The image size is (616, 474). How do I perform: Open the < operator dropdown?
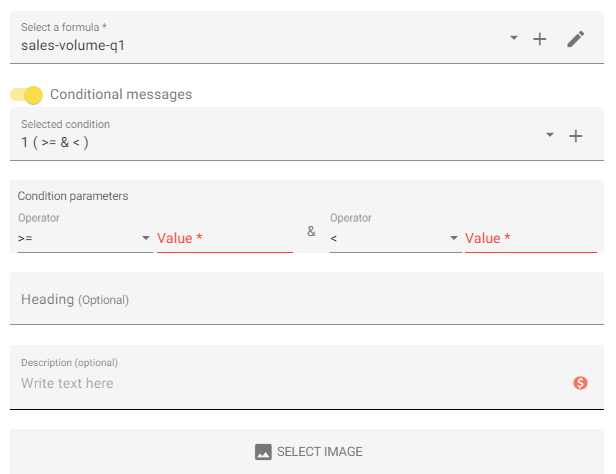click(x=395, y=238)
